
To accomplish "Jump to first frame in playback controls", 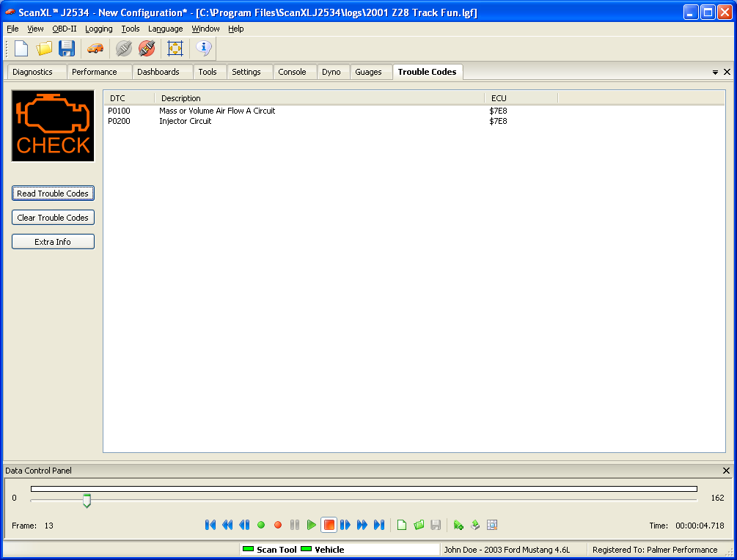I will (210, 525).
